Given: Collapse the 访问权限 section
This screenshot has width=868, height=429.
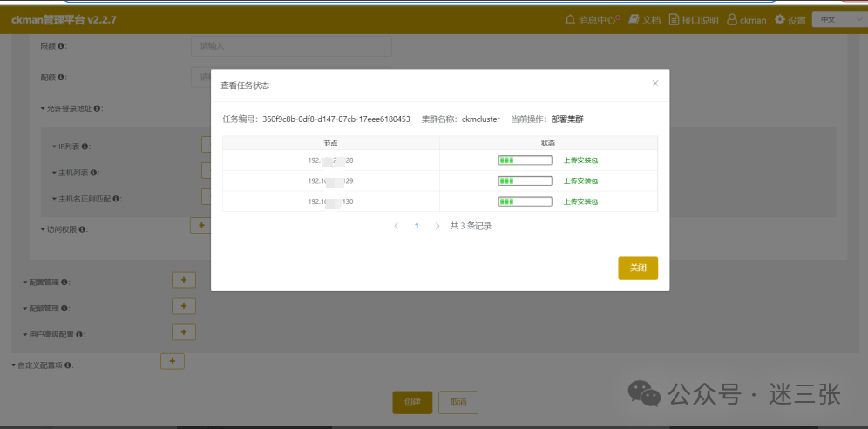Looking at the screenshot, I should [x=43, y=228].
